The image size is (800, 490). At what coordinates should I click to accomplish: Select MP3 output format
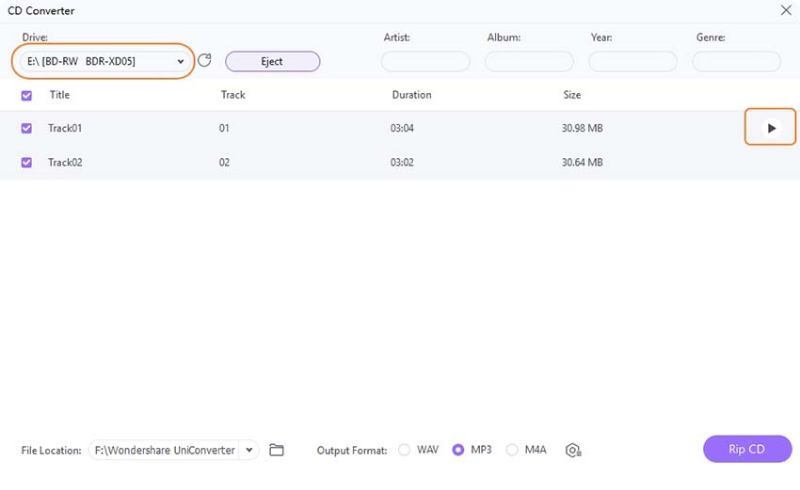[459, 450]
